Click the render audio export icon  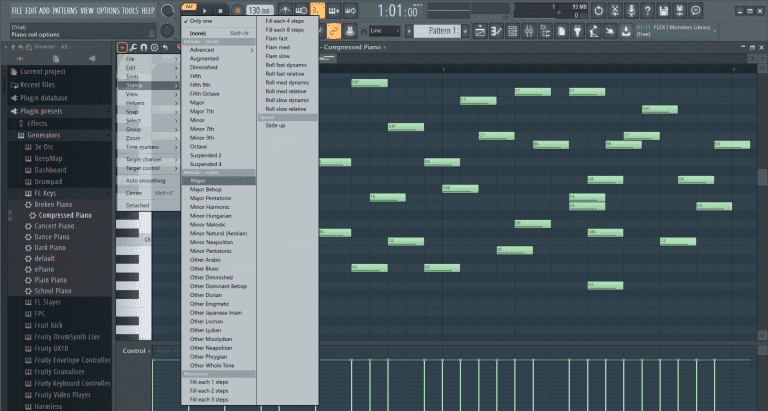pyautogui.click(x=679, y=10)
